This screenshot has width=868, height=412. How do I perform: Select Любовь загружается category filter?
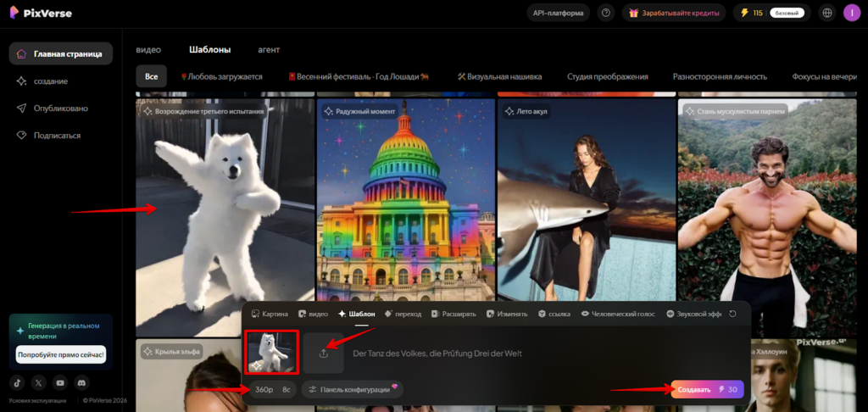221,76
